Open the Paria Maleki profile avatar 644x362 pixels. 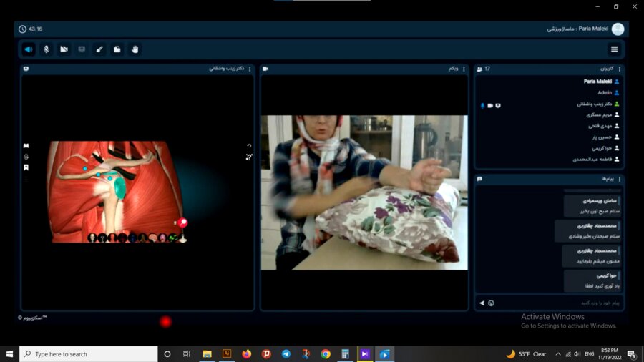618,29
